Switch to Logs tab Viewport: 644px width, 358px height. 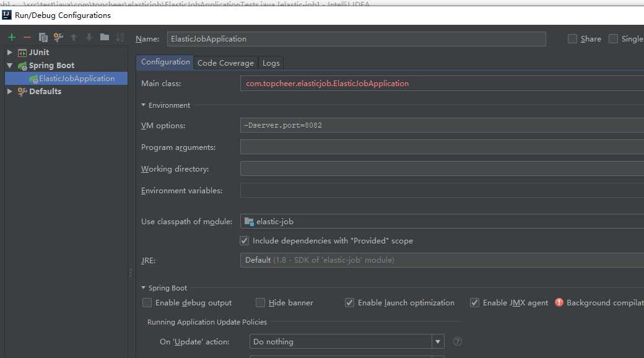271,63
